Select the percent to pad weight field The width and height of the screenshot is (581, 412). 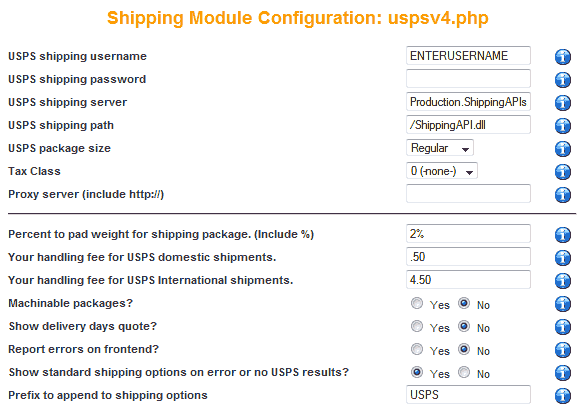(x=468, y=234)
